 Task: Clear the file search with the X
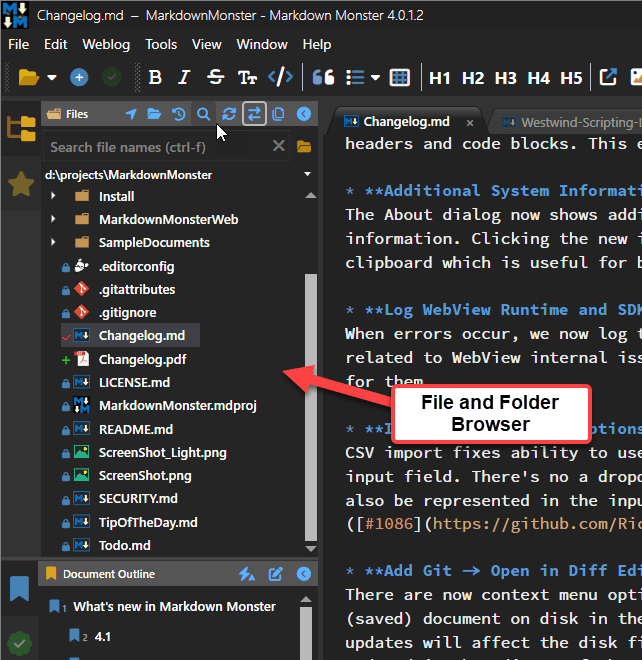click(278, 146)
